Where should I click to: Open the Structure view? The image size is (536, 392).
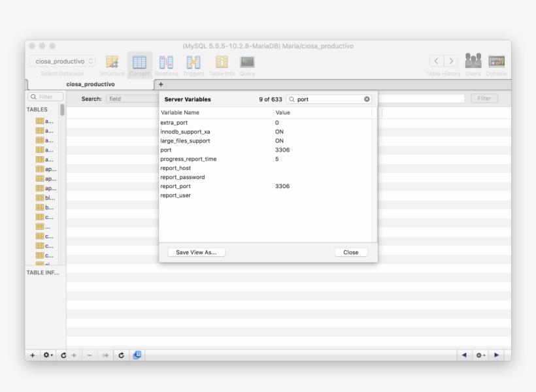pos(112,63)
